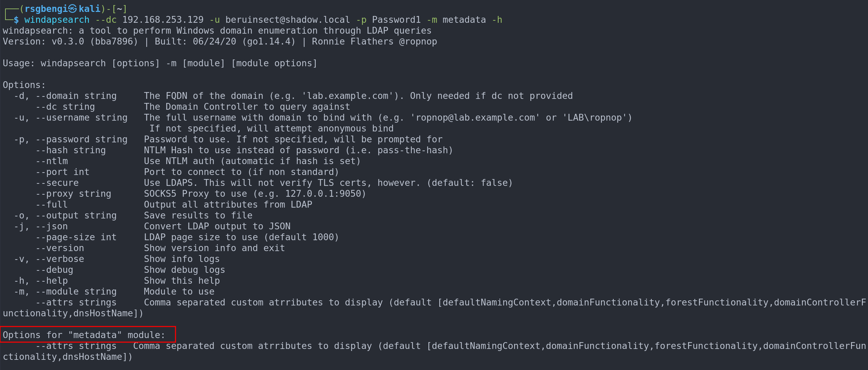Image resolution: width=868 pixels, height=370 pixels.
Task: Click the --hash string option
Action: click(x=71, y=150)
